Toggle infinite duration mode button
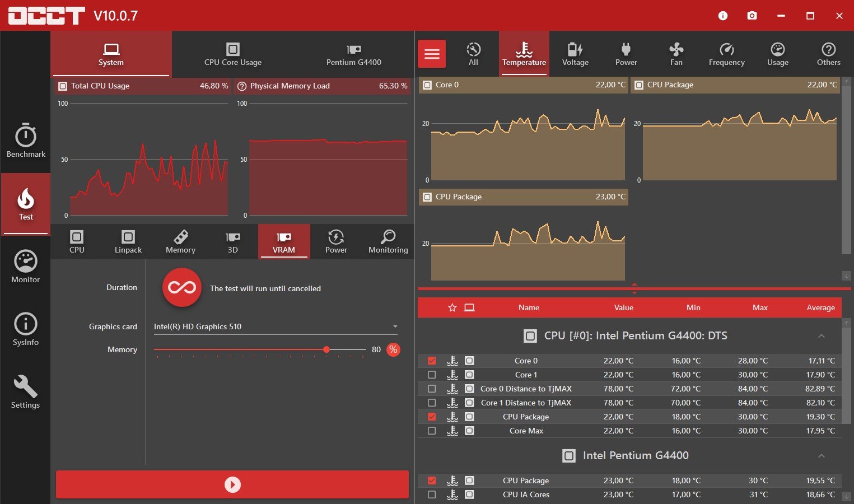 (x=181, y=288)
